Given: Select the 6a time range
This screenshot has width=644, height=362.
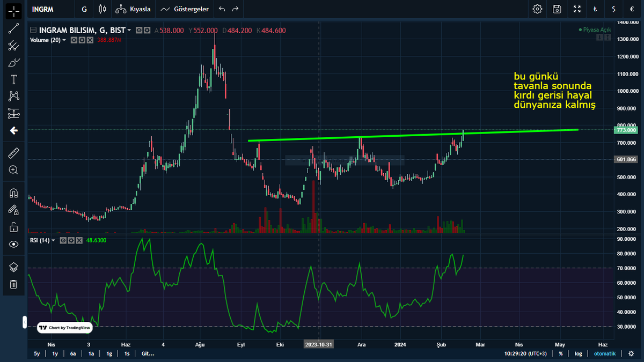Looking at the screenshot, I should (74, 354).
